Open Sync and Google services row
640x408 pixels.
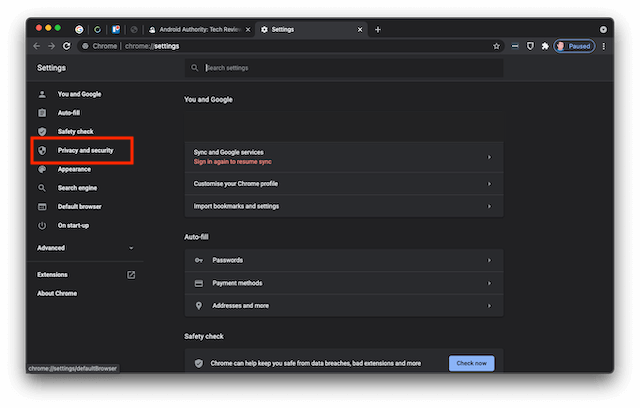click(x=344, y=157)
